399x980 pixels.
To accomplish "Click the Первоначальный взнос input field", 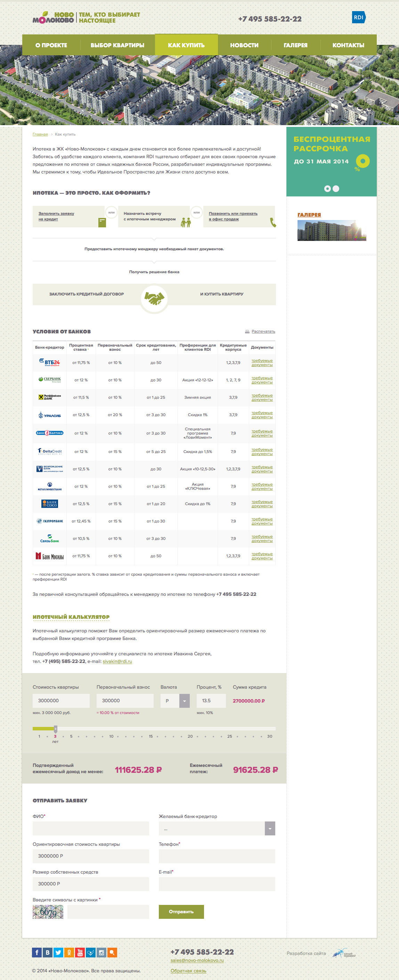I will pos(125,700).
